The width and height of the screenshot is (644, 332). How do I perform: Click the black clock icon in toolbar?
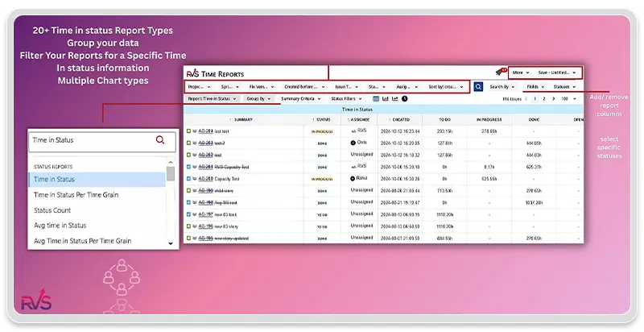405,98
